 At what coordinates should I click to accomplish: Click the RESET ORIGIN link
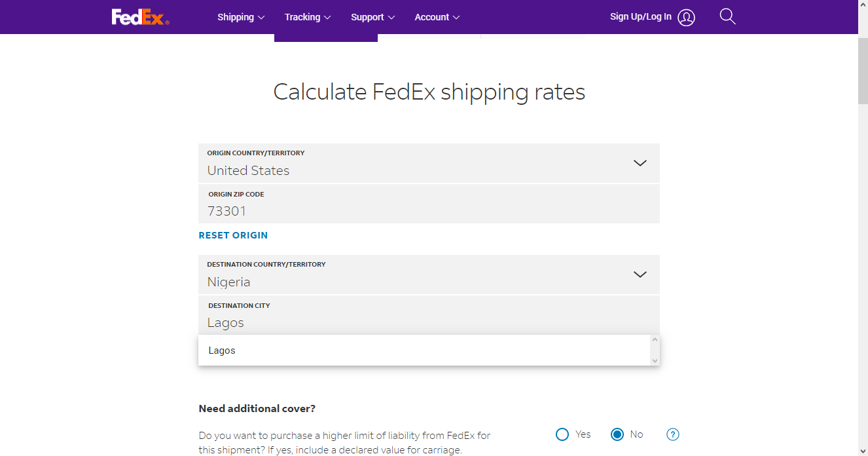point(233,235)
